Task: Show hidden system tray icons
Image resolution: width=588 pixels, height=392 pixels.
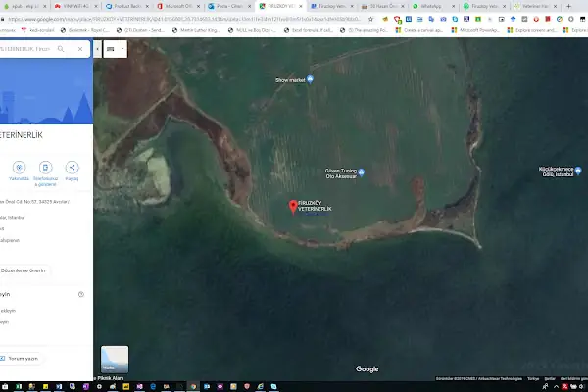Action: 556,387
